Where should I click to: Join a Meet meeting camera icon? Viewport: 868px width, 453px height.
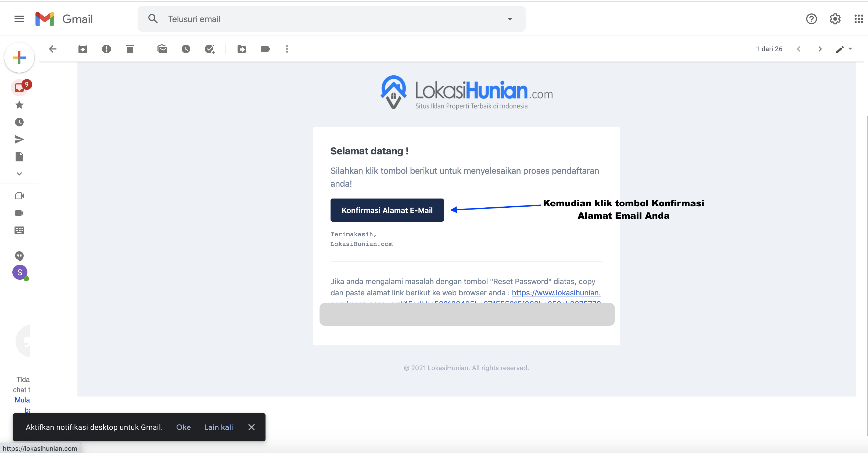coord(19,213)
